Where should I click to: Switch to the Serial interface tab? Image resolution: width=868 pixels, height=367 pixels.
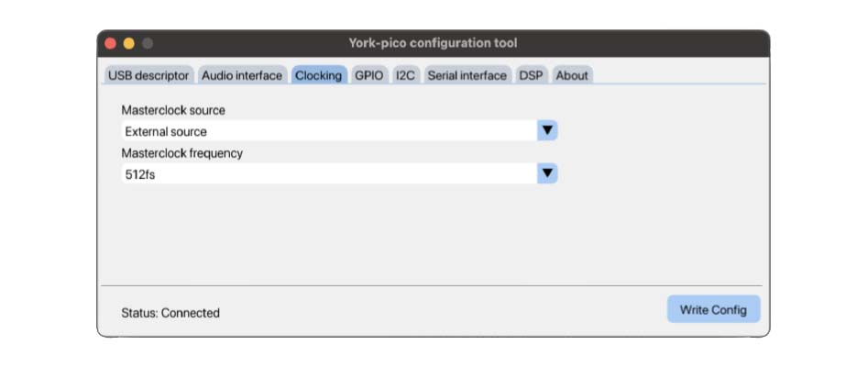tap(467, 75)
